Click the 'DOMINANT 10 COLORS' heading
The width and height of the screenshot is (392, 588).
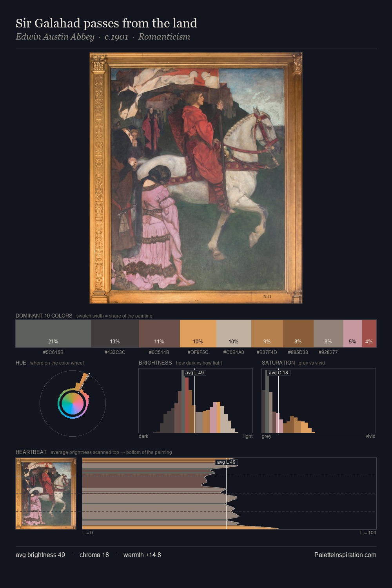[x=44, y=316]
